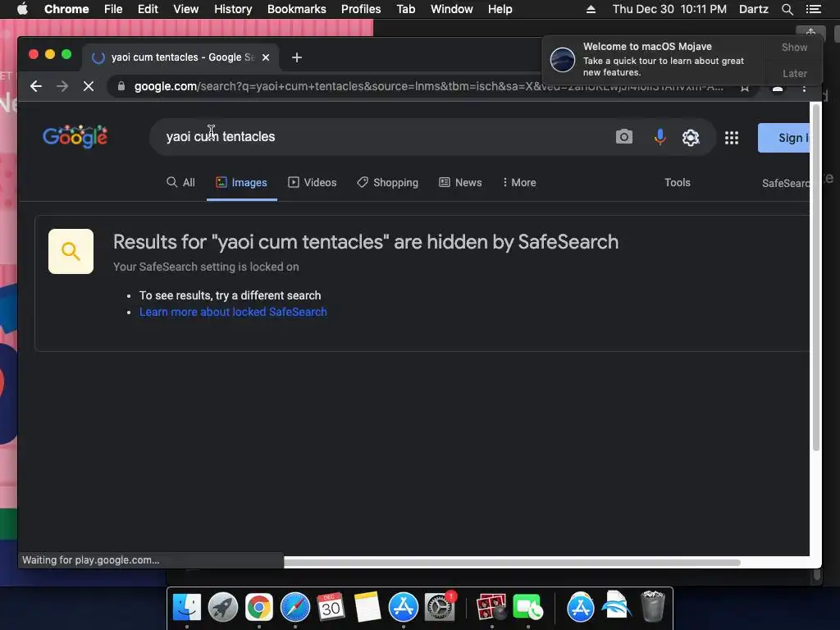The width and height of the screenshot is (840, 630).
Task: Open Google apps grid
Action: pyautogui.click(x=731, y=138)
